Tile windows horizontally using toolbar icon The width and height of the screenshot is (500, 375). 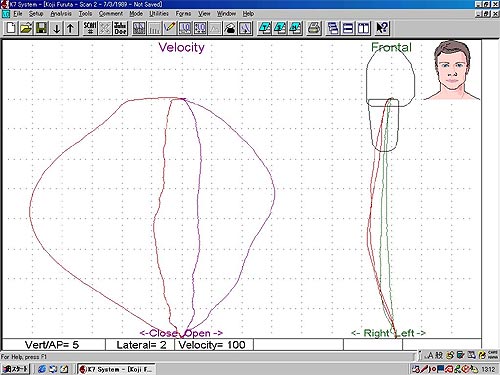click(348, 28)
